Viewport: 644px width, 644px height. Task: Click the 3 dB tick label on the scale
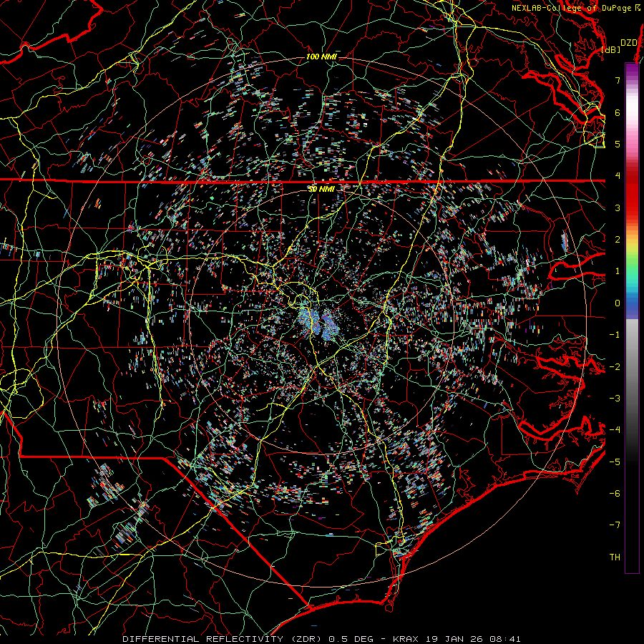click(618, 208)
